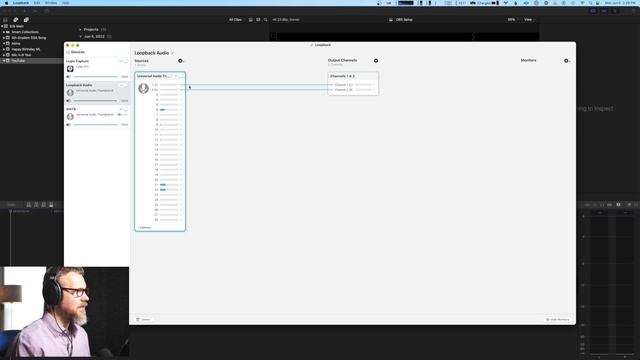640x360 pixels.
Task: Mute the SM7B device with its speaker icon
Action: [x=69, y=125]
